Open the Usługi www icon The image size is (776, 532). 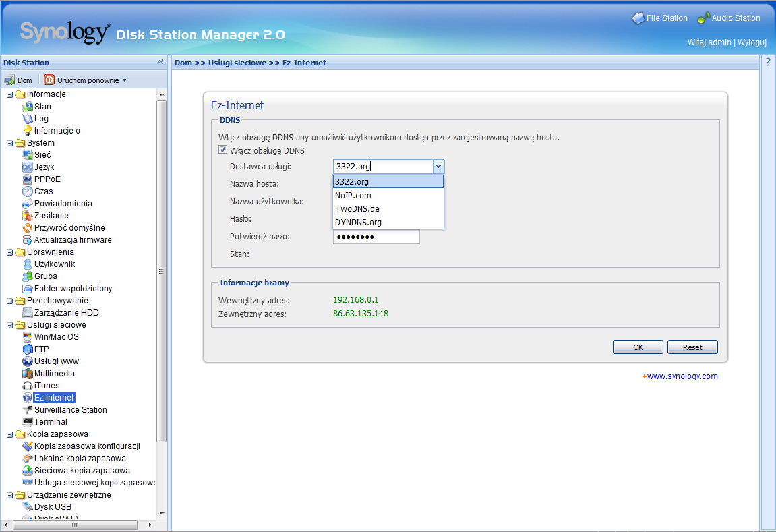(28, 361)
